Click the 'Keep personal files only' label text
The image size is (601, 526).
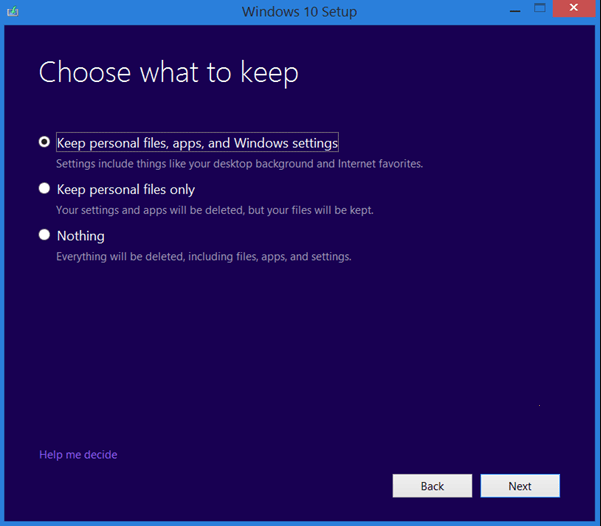coord(126,189)
